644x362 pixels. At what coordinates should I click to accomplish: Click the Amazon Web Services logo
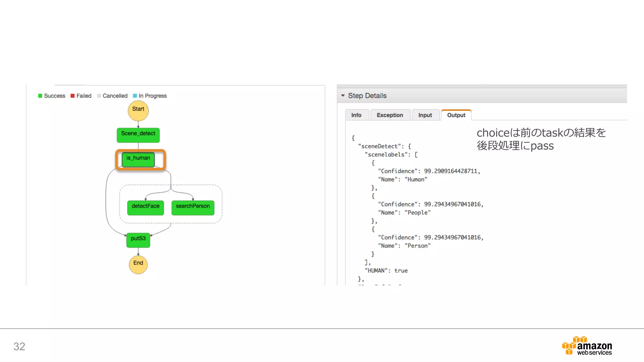tap(587, 346)
